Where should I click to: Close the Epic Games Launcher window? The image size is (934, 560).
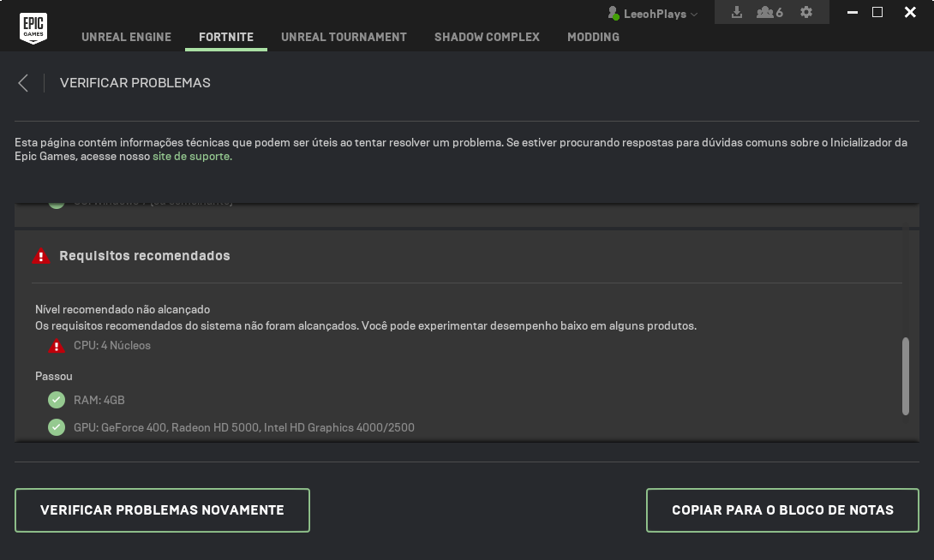tap(910, 12)
